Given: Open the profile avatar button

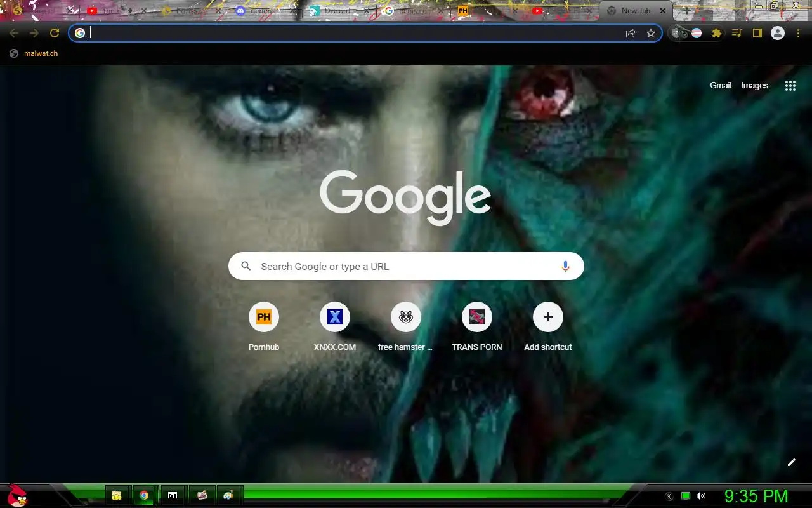Looking at the screenshot, I should coord(778,33).
